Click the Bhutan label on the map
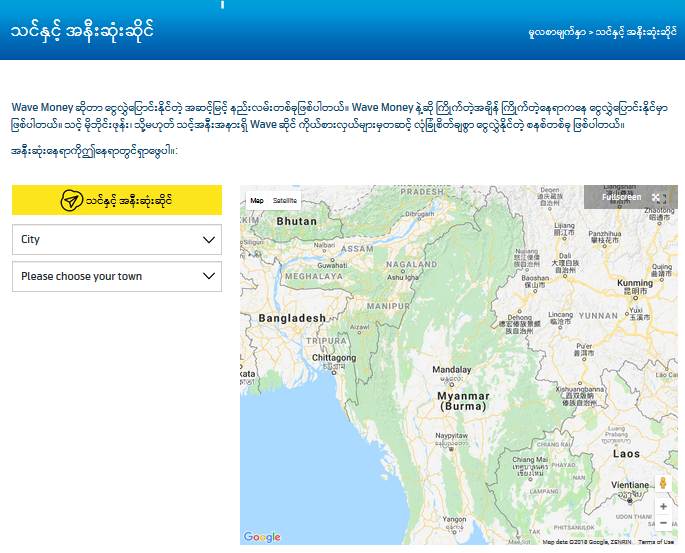The image size is (685, 553). (x=297, y=221)
